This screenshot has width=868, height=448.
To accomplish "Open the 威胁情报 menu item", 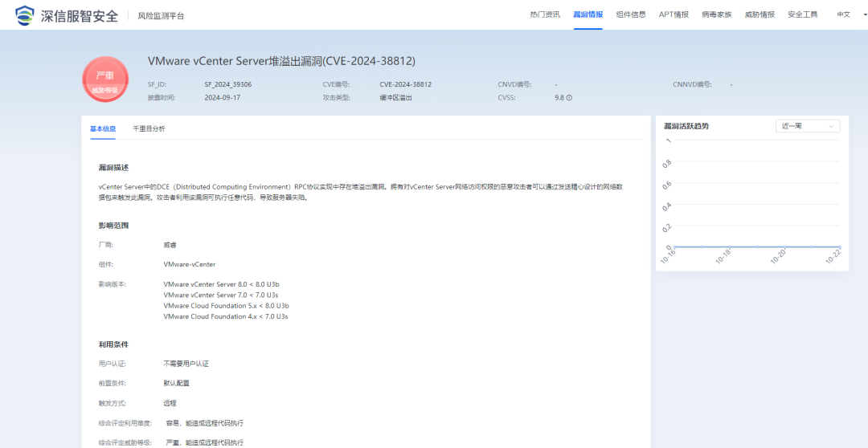I will (759, 15).
